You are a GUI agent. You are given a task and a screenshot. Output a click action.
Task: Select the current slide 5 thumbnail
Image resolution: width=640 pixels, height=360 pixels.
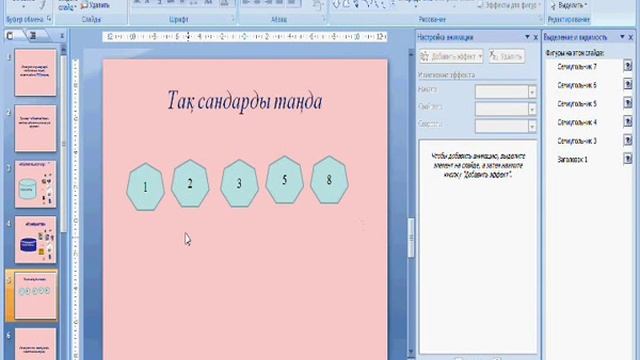tap(36, 296)
